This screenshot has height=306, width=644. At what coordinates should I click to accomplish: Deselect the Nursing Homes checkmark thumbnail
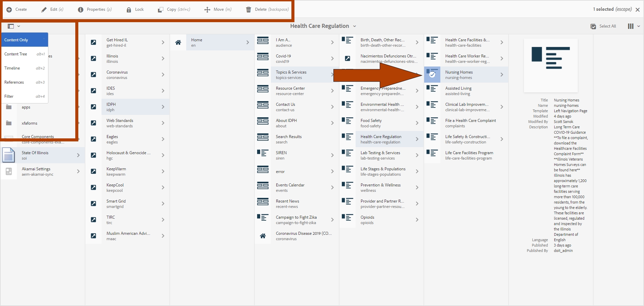pos(432,75)
